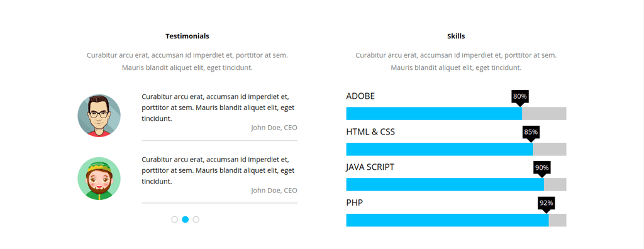Select the active blue carousel dot
This screenshot has width=644, height=249.
coord(186,219)
